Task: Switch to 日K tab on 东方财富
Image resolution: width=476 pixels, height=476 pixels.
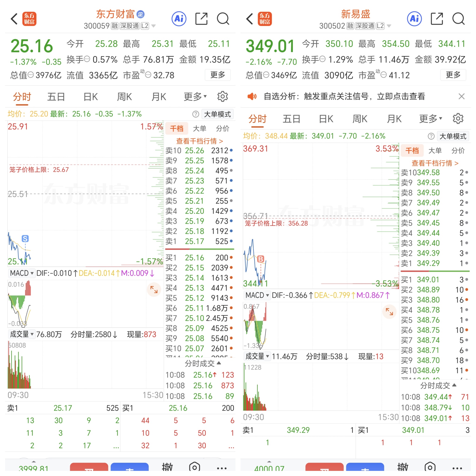Action: [90, 97]
